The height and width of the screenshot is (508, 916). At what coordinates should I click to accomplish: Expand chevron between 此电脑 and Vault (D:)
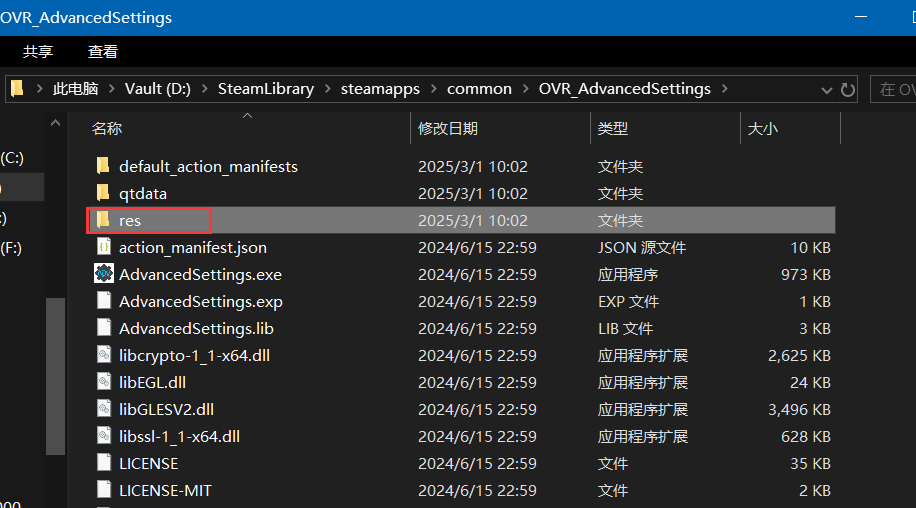(x=112, y=89)
